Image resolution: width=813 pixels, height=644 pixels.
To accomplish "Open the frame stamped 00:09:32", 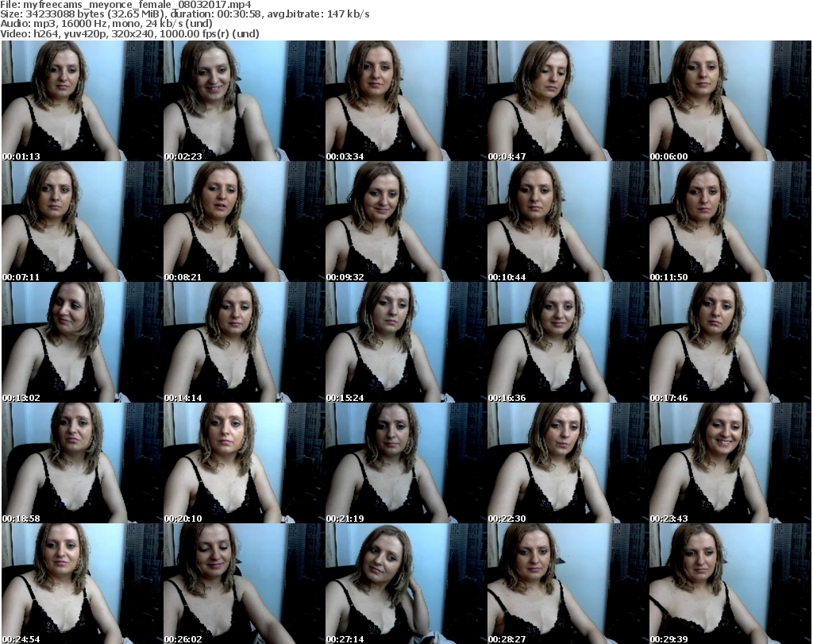I will [x=406, y=222].
